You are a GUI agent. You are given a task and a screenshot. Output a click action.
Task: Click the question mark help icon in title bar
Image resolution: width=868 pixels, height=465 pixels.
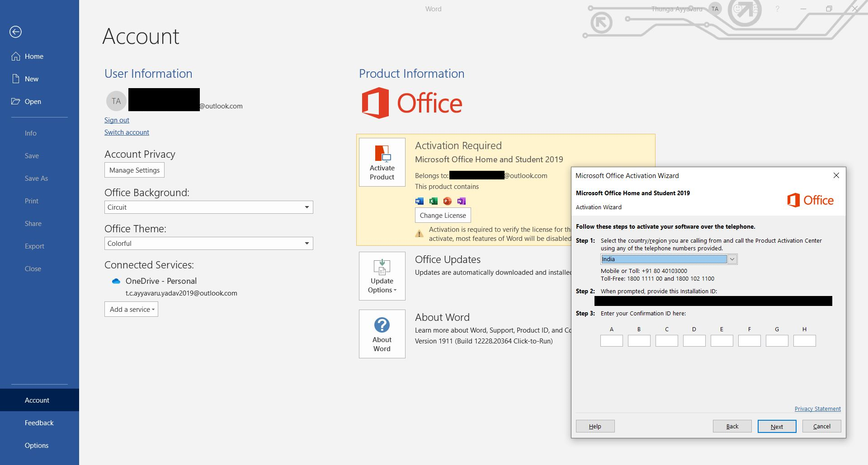(x=777, y=9)
